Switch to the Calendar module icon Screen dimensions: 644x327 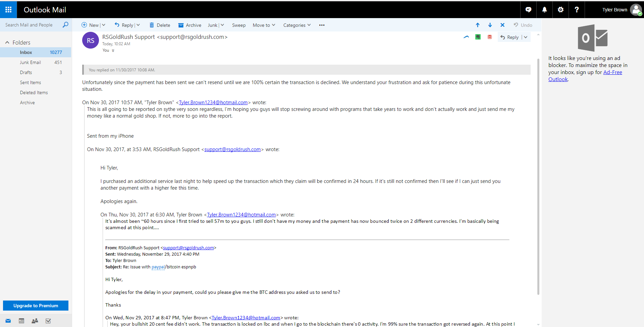pos(21,321)
